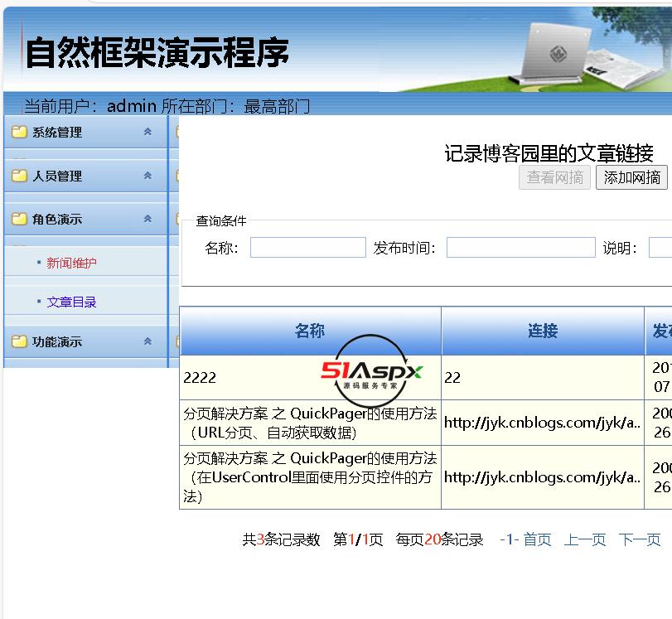
Task: Click the URL cell of URL分页 row
Action: point(542,423)
